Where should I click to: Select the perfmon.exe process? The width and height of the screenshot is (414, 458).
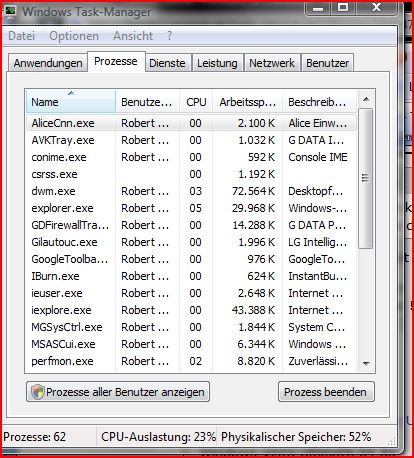(x=191, y=361)
